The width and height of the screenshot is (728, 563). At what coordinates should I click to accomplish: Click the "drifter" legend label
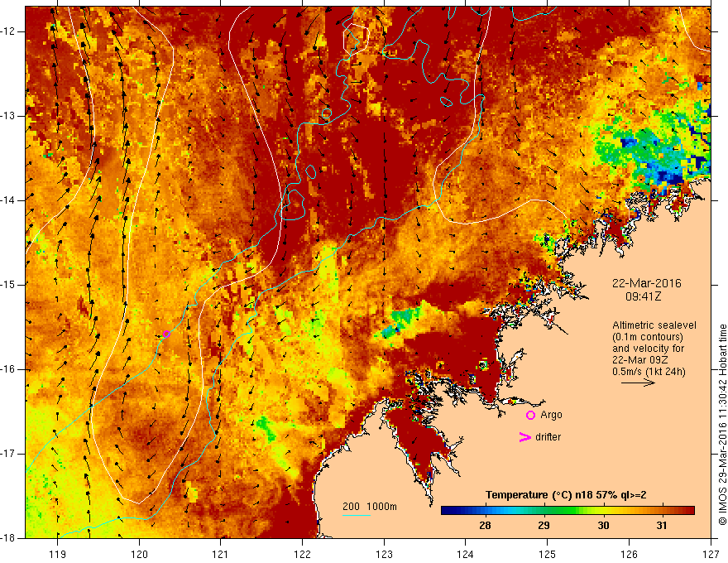tap(548, 437)
